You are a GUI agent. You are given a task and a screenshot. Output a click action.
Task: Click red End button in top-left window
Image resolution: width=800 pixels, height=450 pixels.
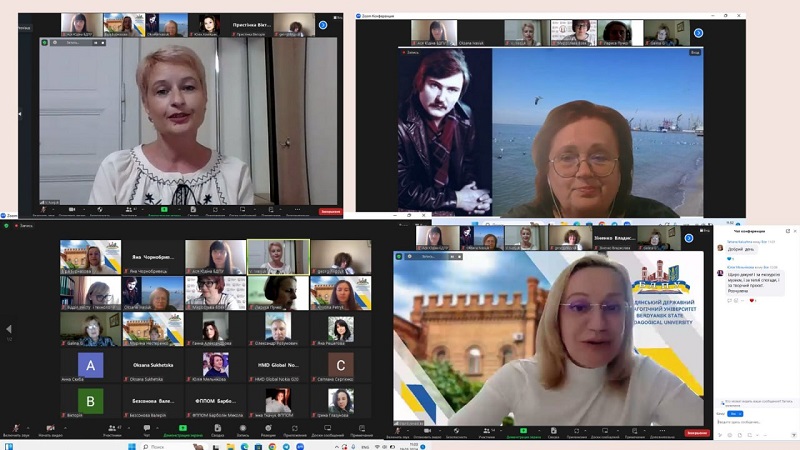pos(330,211)
